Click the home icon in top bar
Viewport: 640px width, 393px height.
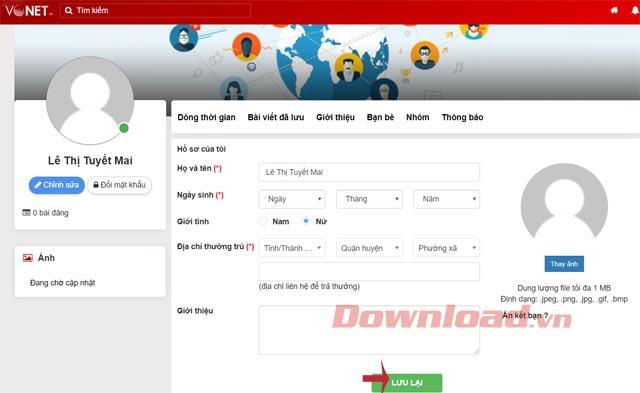click(x=614, y=10)
